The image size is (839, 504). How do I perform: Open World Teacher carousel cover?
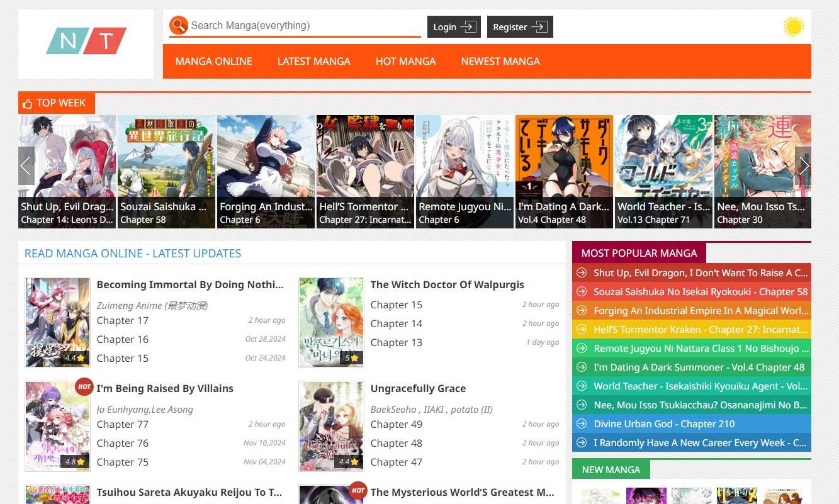(664, 171)
